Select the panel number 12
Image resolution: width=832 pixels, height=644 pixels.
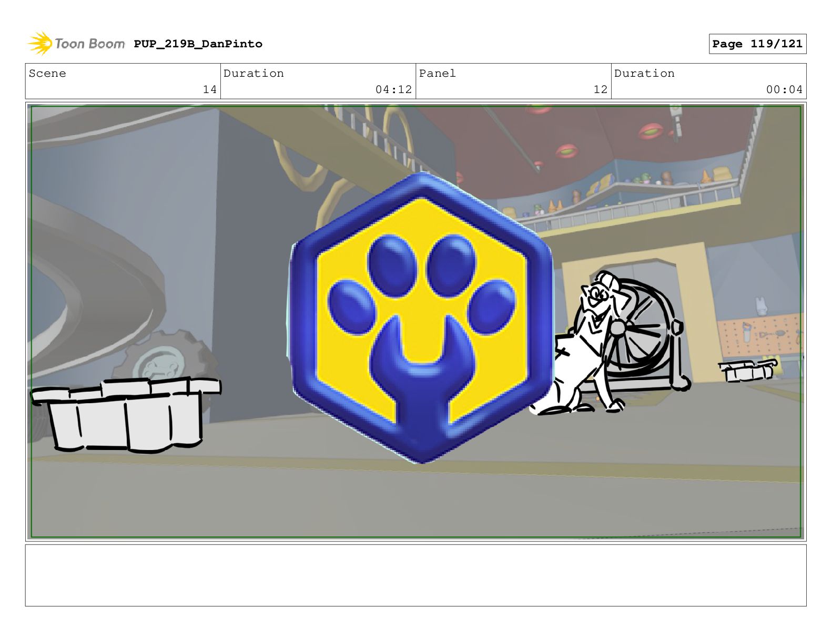coord(600,89)
